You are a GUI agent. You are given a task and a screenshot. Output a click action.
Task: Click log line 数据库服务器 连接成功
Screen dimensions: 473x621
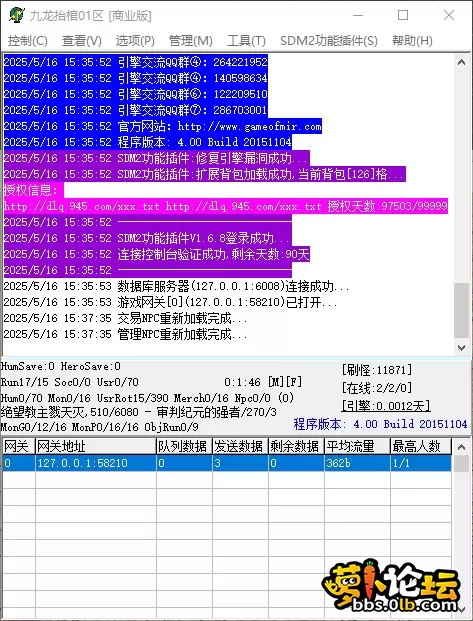pyautogui.click(x=176, y=286)
